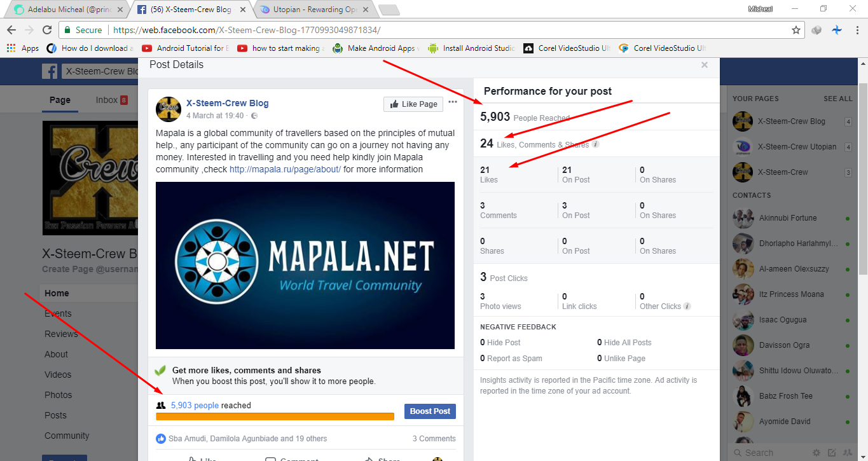This screenshot has width=868, height=461.
Task: Close the Adelabu Micheal browser tab
Action: point(121,10)
